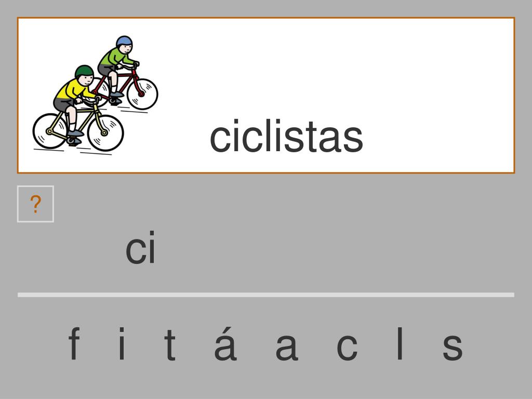This screenshot has height=399, width=532.
Task: Click the orange question mark hint button
Action: pos(35,204)
